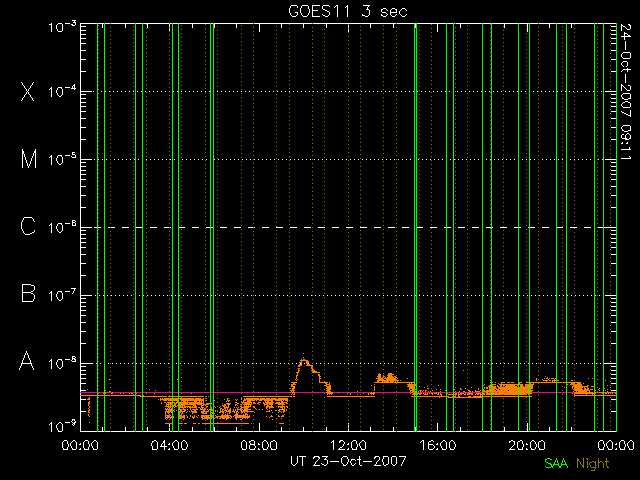Click the plot title "GOES11 3 sec"
The width and height of the screenshot is (640, 480).
point(348,11)
